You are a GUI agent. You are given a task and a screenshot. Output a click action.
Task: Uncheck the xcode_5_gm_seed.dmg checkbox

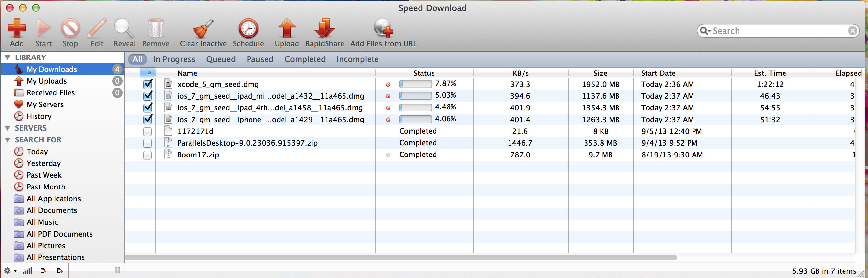click(147, 84)
